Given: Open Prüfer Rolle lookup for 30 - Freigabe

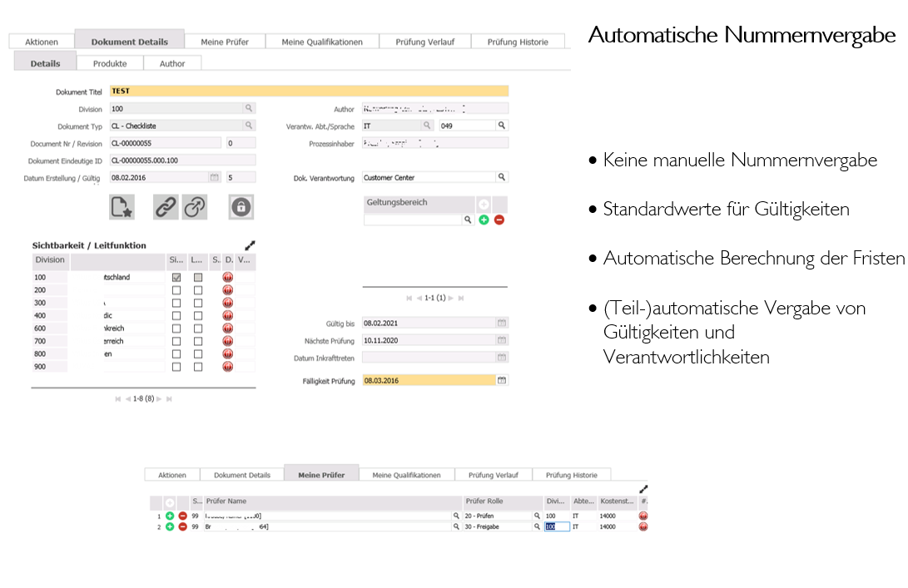Looking at the screenshot, I should tap(537, 526).
